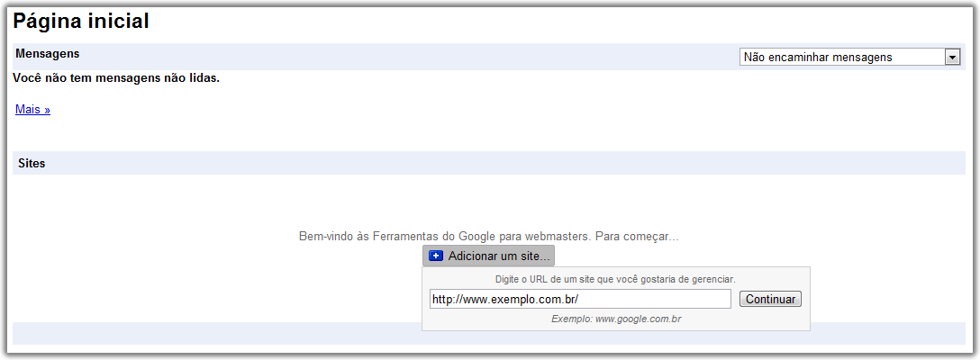Click the 'Exemplo:' label under the URL field
This screenshot has height=360, width=980.
(571, 319)
